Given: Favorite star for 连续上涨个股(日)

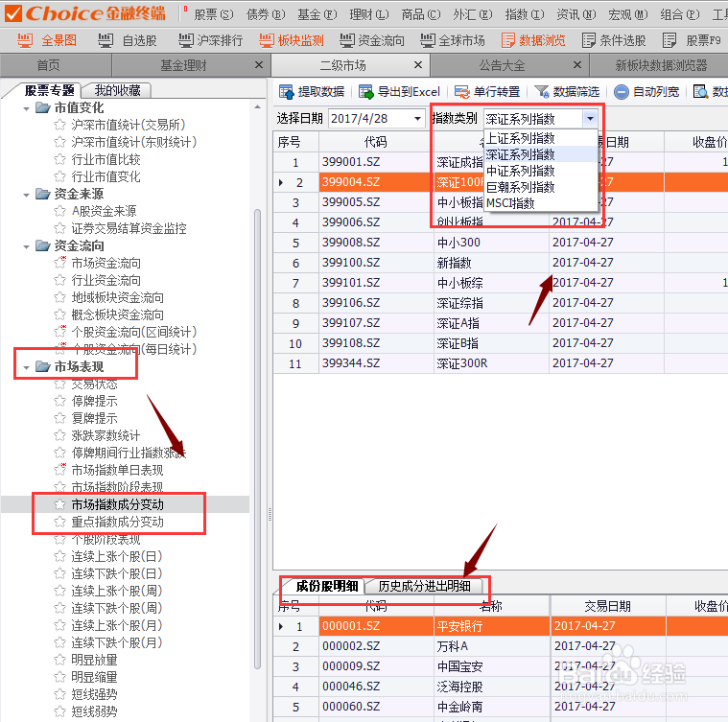Looking at the screenshot, I should click(59, 556).
